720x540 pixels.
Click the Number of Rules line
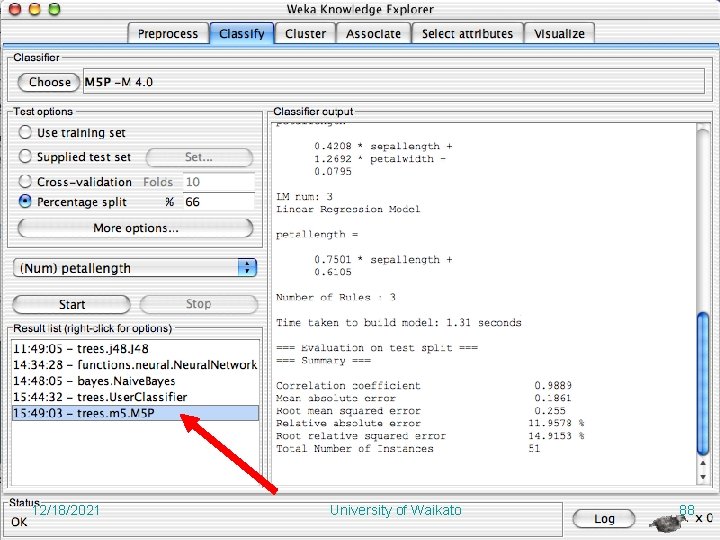click(x=336, y=297)
